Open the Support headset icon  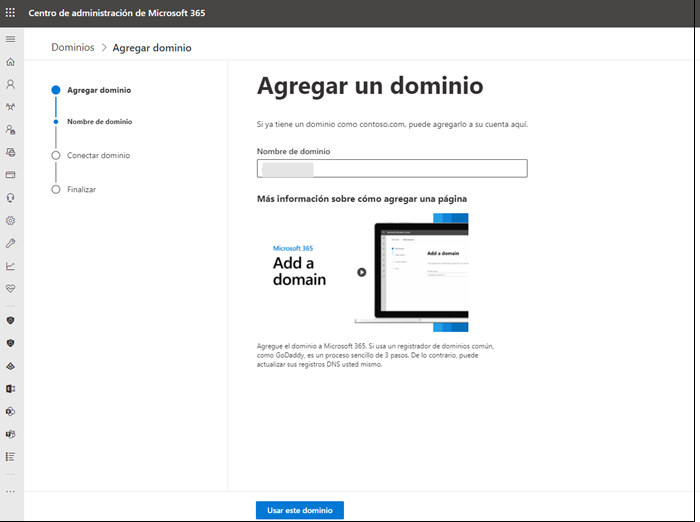[x=10, y=197]
